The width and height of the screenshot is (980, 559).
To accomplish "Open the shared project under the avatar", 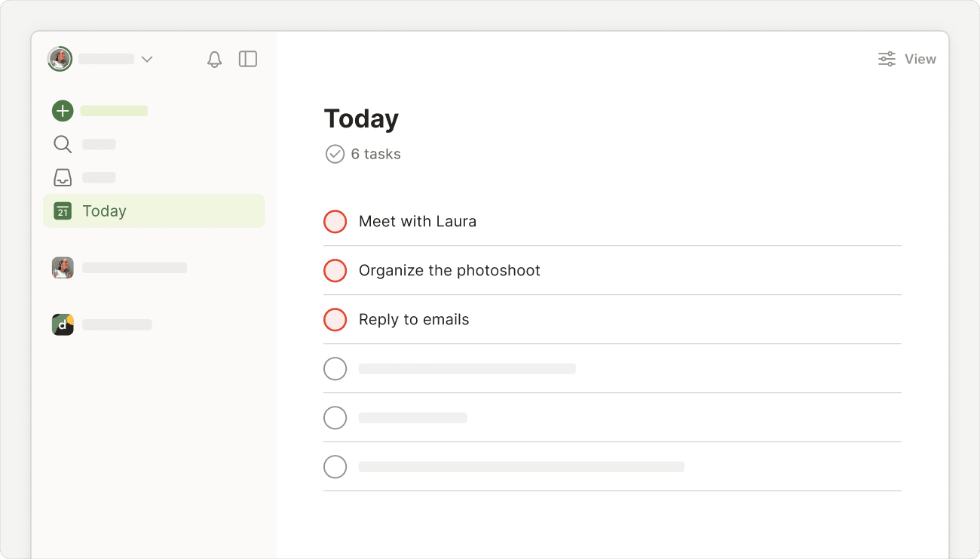I will [134, 267].
